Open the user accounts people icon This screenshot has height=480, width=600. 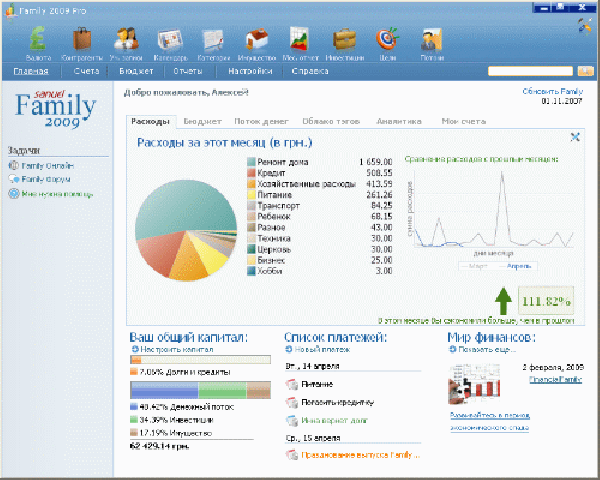pyautogui.click(x=126, y=39)
